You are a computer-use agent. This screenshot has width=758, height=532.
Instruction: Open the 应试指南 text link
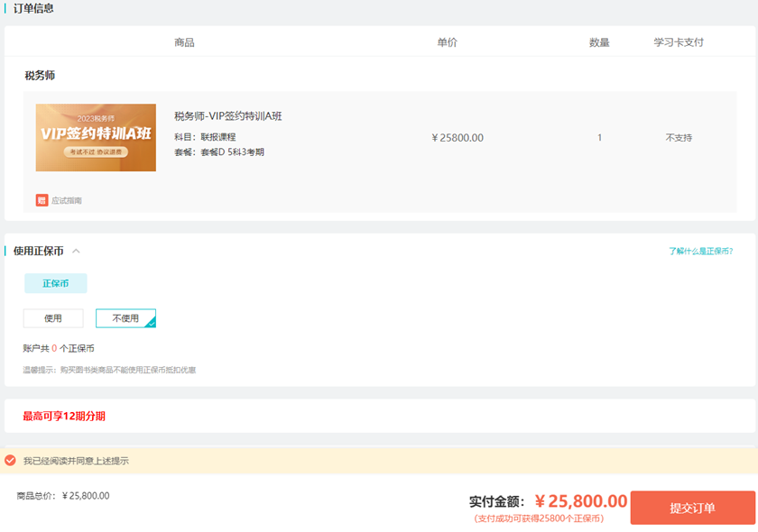pyautogui.click(x=67, y=200)
